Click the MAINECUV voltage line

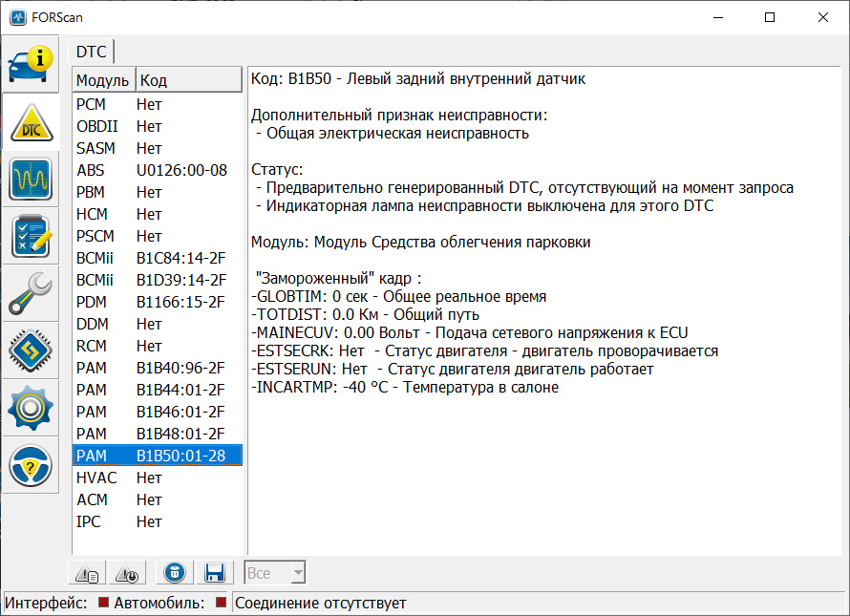pyautogui.click(x=470, y=333)
